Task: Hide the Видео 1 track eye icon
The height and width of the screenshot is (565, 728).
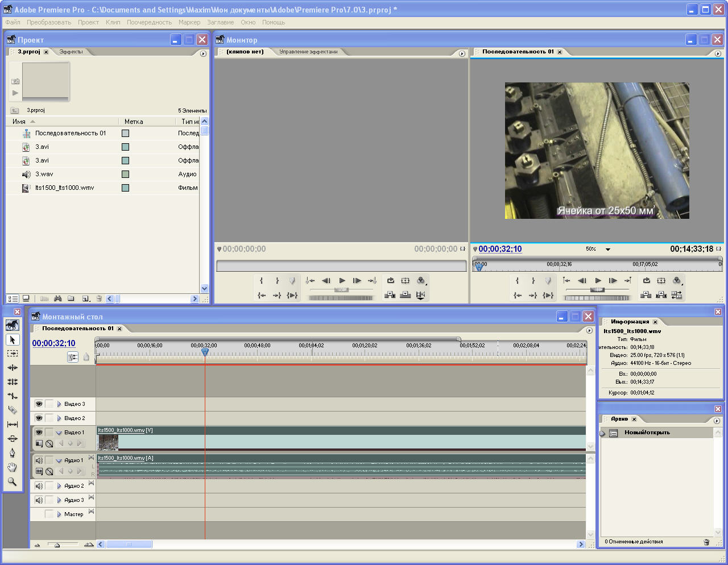Action: pos(39,432)
